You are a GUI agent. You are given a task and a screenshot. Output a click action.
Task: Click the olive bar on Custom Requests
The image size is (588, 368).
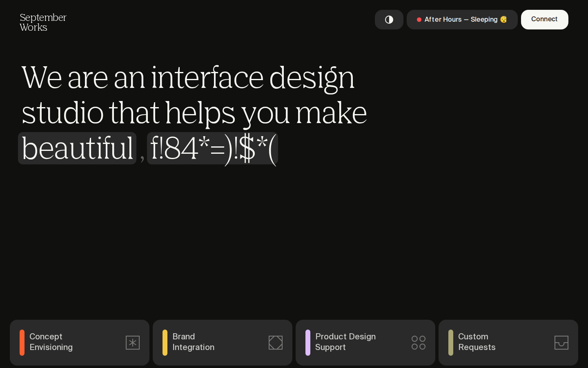(x=451, y=343)
